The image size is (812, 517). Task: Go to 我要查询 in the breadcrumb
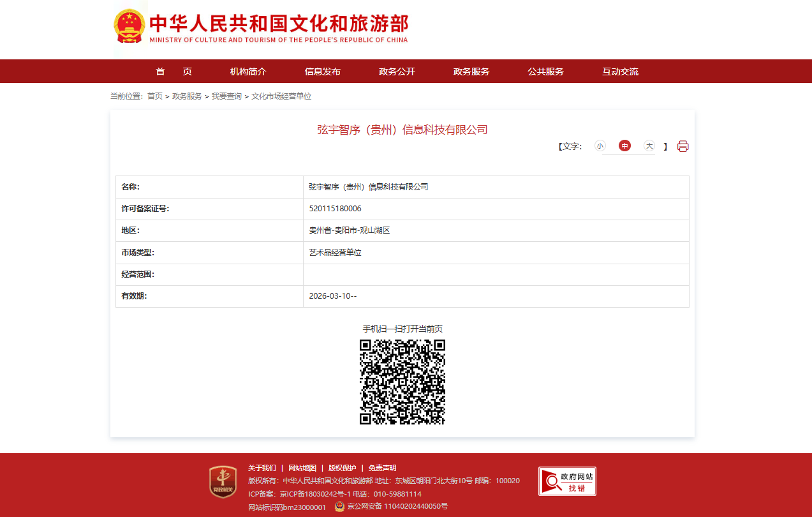tap(226, 96)
